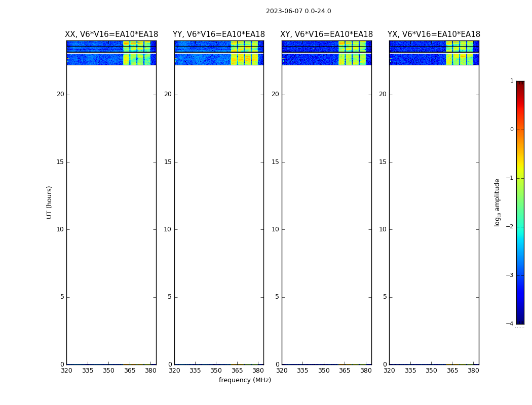This screenshot has height=405, width=532.
Task: Select the YX, V6*V16=EA10*EA18 panel title
Action: coord(434,34)
